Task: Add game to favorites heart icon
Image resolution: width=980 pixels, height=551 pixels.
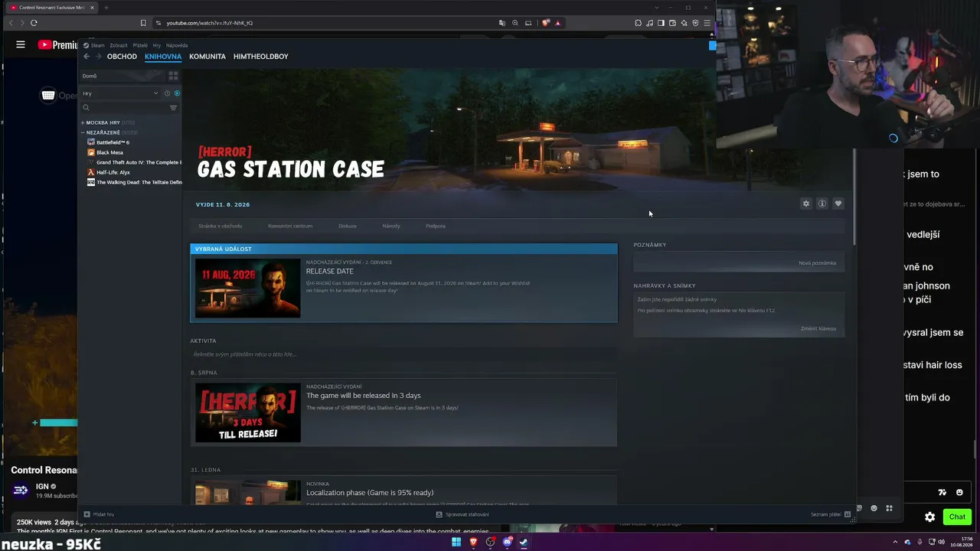Action: 838,204
